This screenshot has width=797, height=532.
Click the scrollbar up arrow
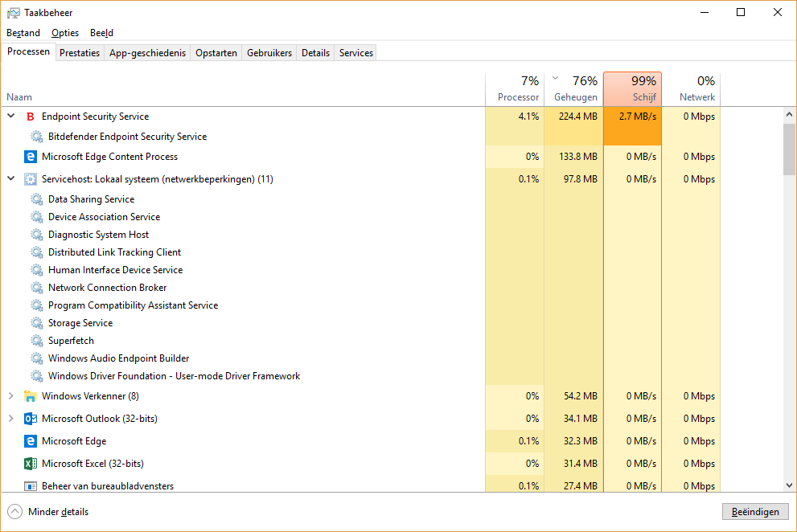(790, 115)
